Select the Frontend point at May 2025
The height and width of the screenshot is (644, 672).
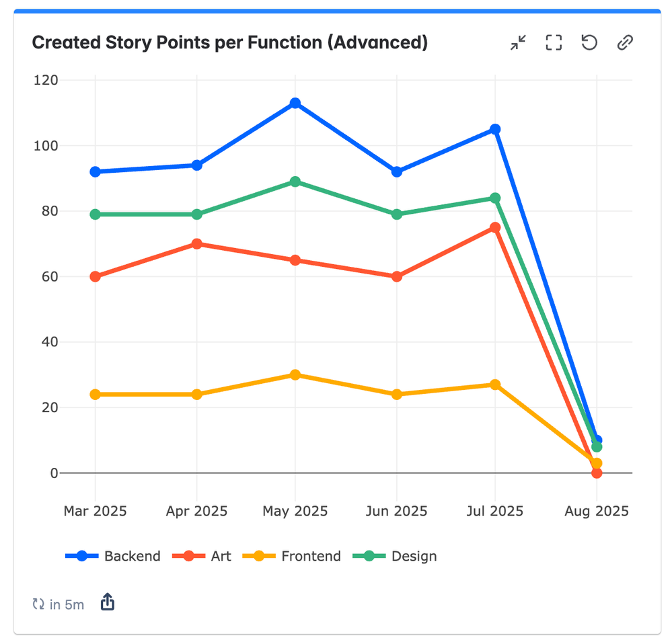pyautogui.click(x=295, y=375)
